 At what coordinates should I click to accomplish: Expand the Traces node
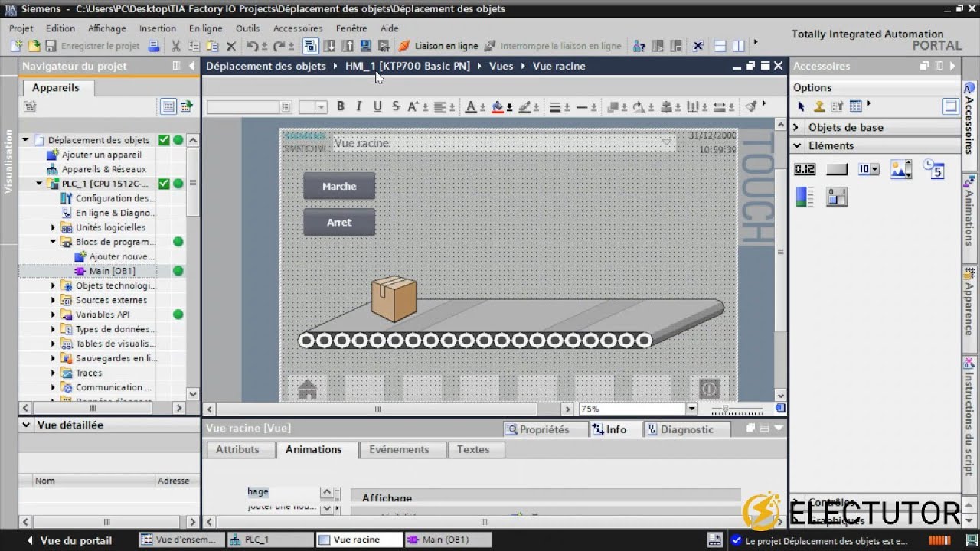pos(54,373)
